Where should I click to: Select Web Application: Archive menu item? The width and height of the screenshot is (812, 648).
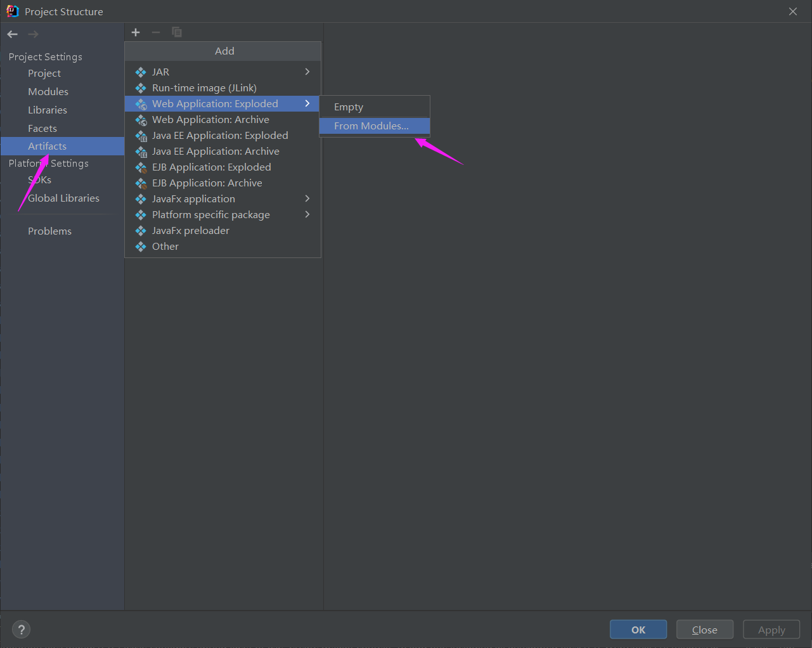[x=223, y=120]
